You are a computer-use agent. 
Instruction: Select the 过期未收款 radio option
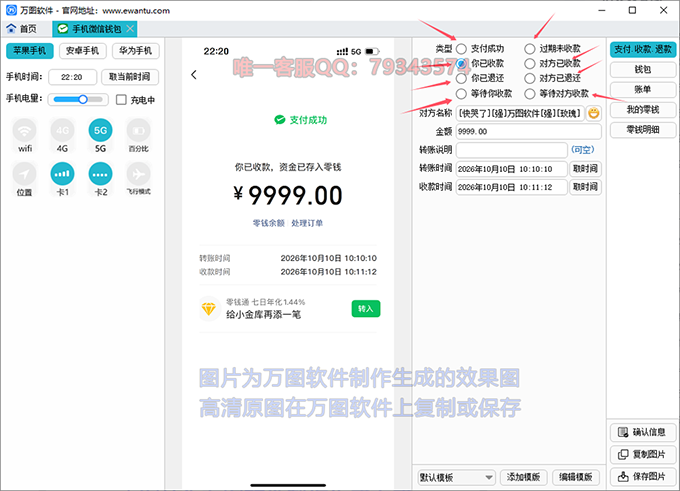pyautogui.click(x=530, y=48)
